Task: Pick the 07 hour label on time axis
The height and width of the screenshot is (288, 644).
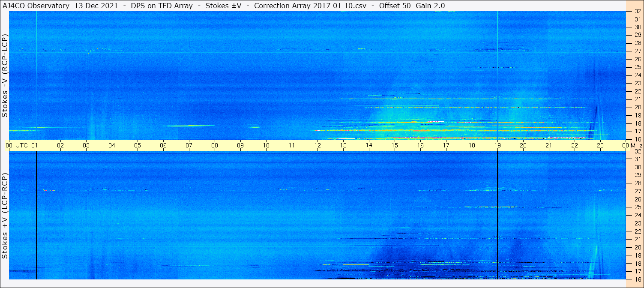Action: coord(189,145)
